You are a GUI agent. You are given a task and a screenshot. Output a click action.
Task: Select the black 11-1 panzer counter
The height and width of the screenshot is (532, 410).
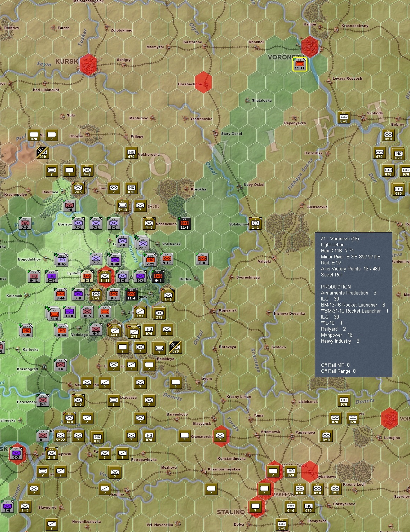click(x=184, y=223)
